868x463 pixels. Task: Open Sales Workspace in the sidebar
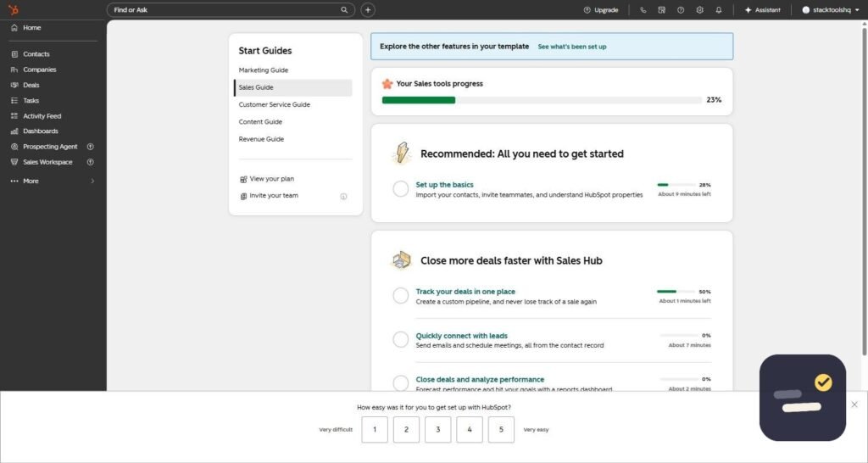click(47, 162)
